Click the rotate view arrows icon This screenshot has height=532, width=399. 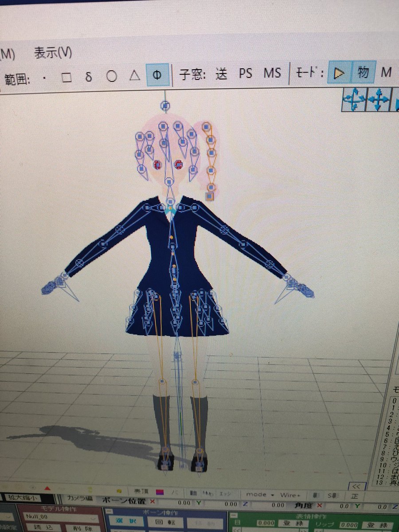354,99
